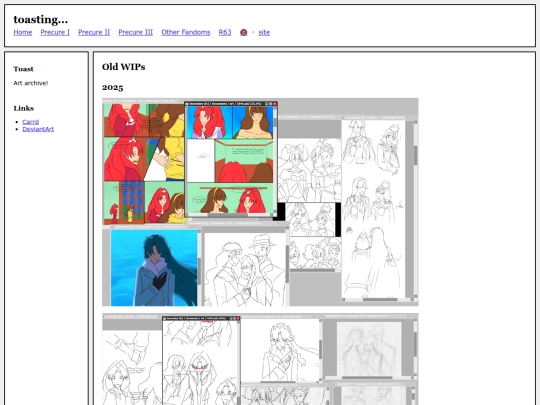Viewport: 540px width, 405px height.
Task: Open the Precure III gallery link
Action: point(136,32)
